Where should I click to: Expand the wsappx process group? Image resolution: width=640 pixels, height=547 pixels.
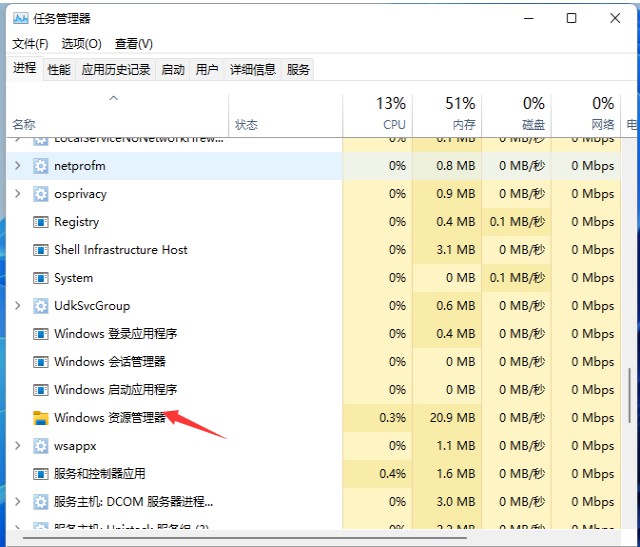pos(18,446)
